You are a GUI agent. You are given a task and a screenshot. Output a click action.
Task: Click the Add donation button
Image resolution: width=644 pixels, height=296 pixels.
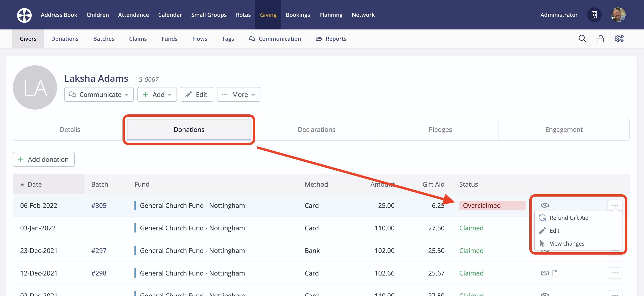(44, 159)
